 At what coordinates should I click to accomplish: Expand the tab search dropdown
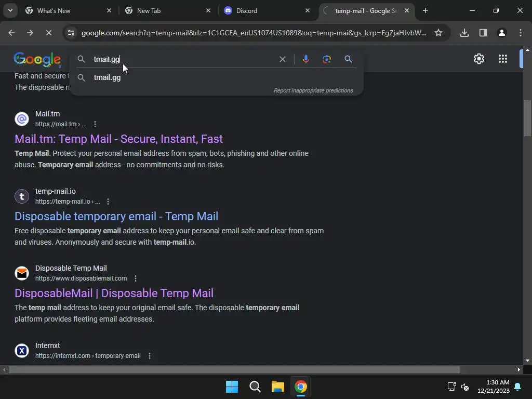pyautogui.click(x=10, y=10)
